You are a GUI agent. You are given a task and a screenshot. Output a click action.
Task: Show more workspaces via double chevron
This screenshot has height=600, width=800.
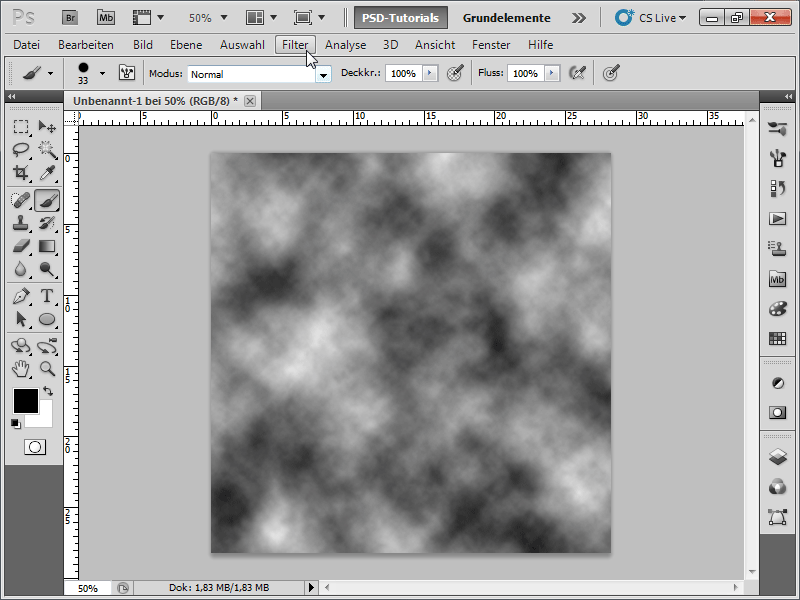[x=579, y=18]
